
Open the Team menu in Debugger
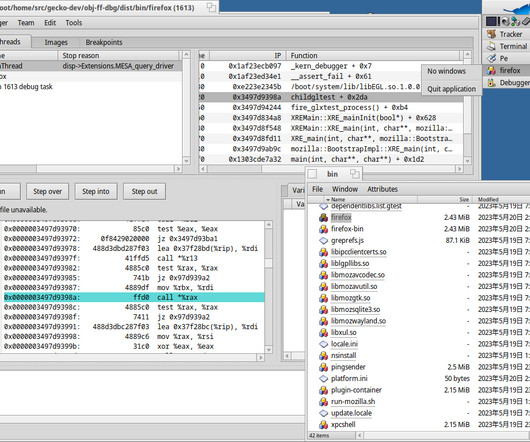point(26,23)
